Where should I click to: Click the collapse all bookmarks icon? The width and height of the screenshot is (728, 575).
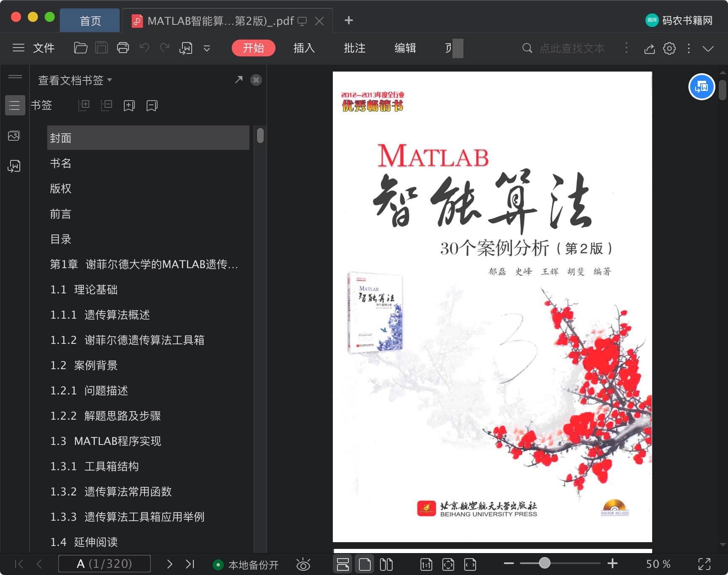(107, 105)
